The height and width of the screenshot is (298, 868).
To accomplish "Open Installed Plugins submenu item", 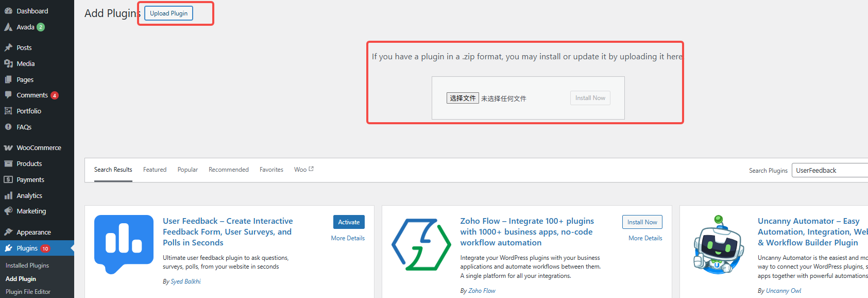I will coord(27,266).
